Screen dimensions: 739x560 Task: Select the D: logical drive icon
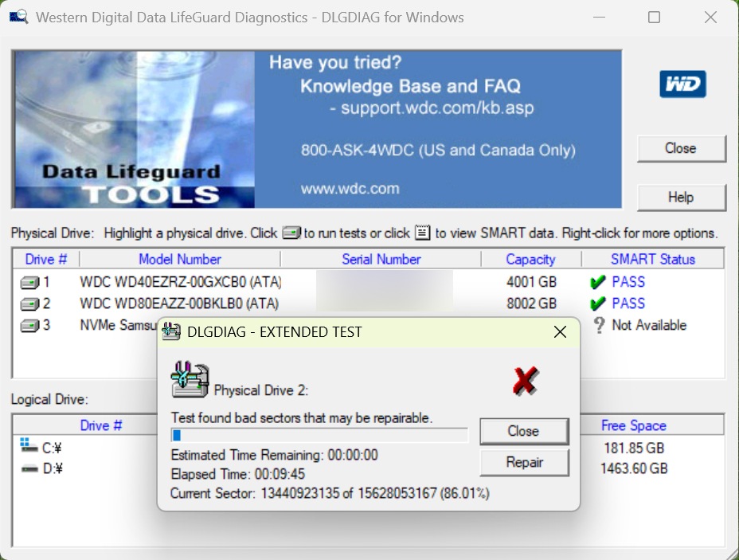pyautogui.click(x=29, y=468)
